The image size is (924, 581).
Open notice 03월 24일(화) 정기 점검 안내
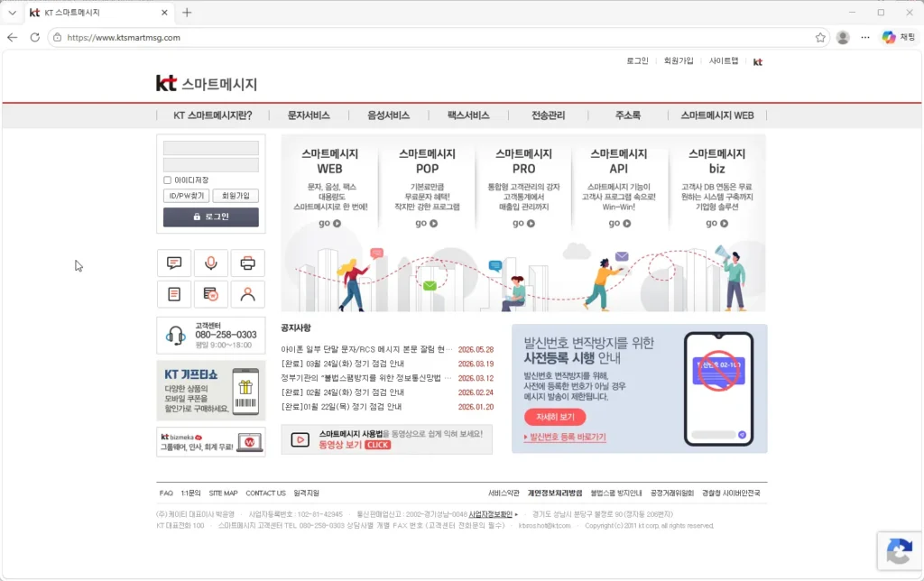tap(342, 364)
